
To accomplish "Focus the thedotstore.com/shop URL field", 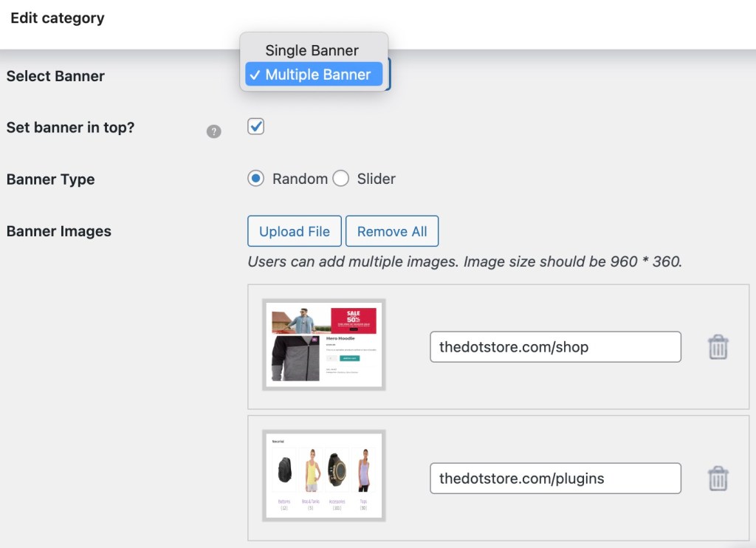I will tap(555, 347).
